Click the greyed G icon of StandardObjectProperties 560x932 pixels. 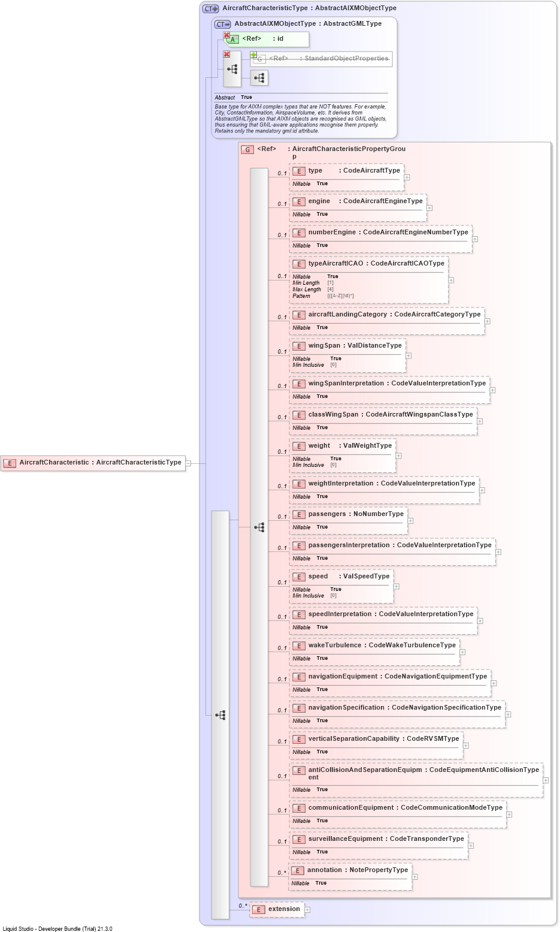point(260,59)
